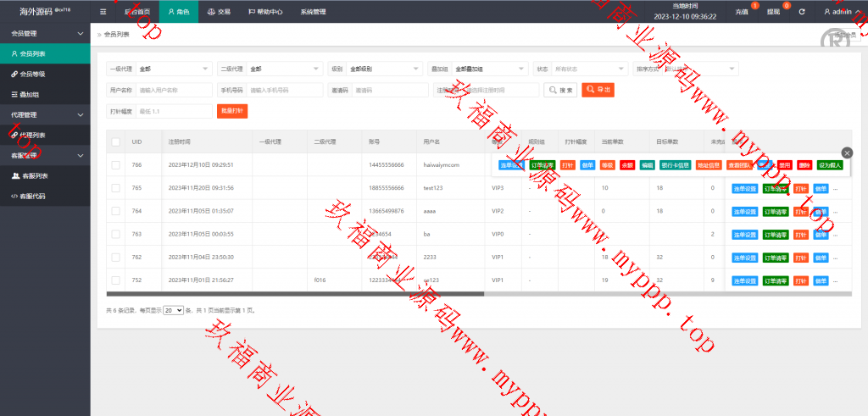Open 客服列表 in the sidebar
The width and height of the screenshot is (868, 416).
coord(34,176)
